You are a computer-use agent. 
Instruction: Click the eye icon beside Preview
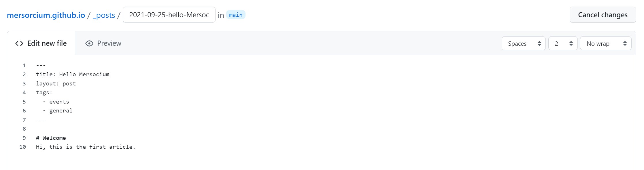click(x=89, y=43)
